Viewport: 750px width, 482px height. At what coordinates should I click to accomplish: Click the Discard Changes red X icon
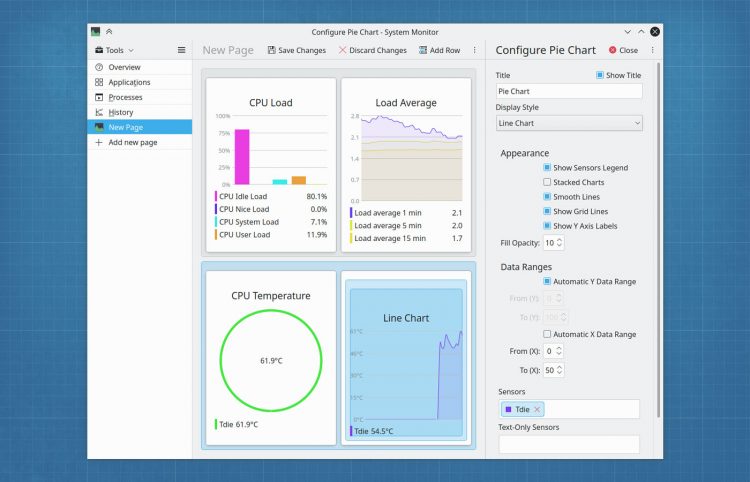[342, 50]
